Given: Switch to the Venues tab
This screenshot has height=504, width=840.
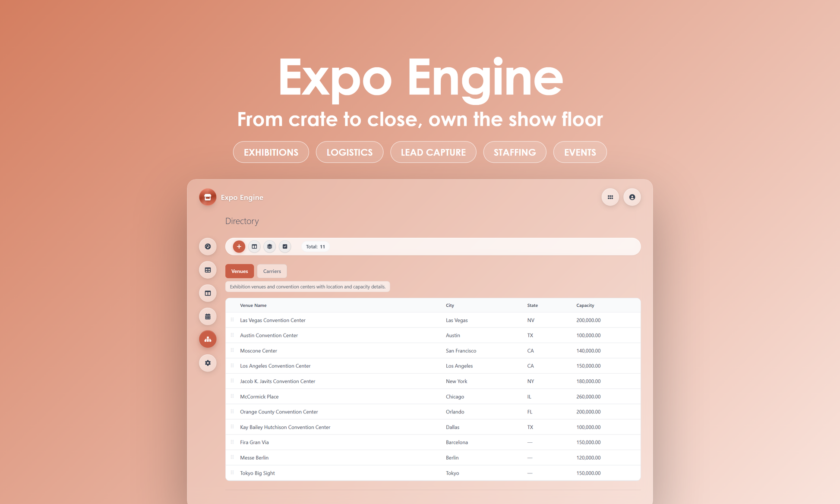Looking at the screenshot, I should [240, 271].
